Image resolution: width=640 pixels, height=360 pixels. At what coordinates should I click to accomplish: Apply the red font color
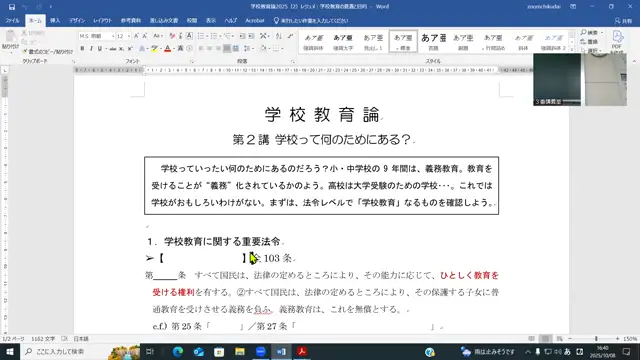click(x=167, y=49)
